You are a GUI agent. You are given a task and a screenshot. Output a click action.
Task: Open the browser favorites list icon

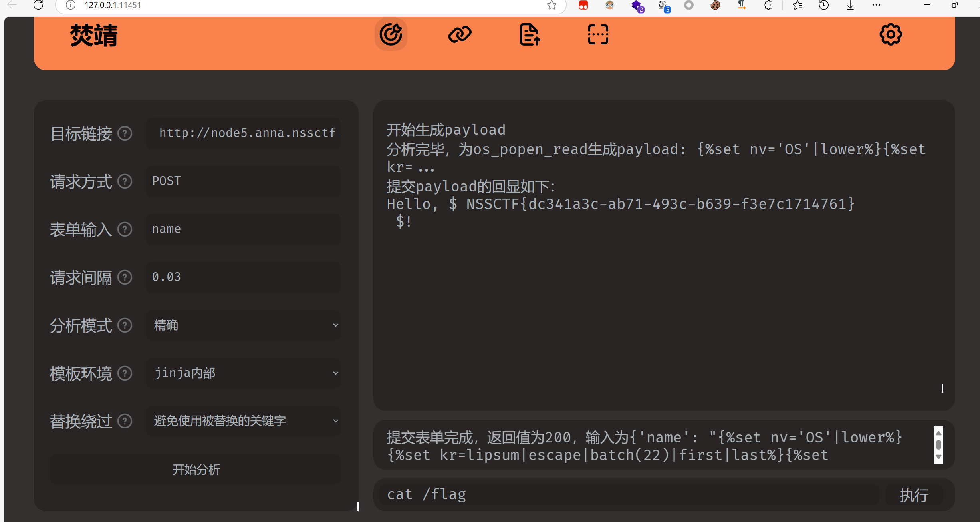797,5
